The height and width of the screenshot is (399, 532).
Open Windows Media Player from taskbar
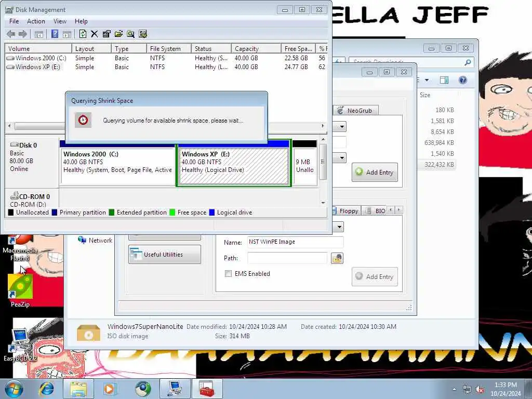110,389
